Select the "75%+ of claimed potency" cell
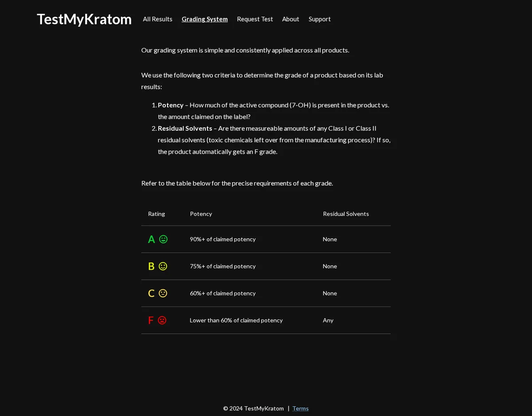Image resolution: width=532 pixels, height=416 pixels. click(223, 266)
